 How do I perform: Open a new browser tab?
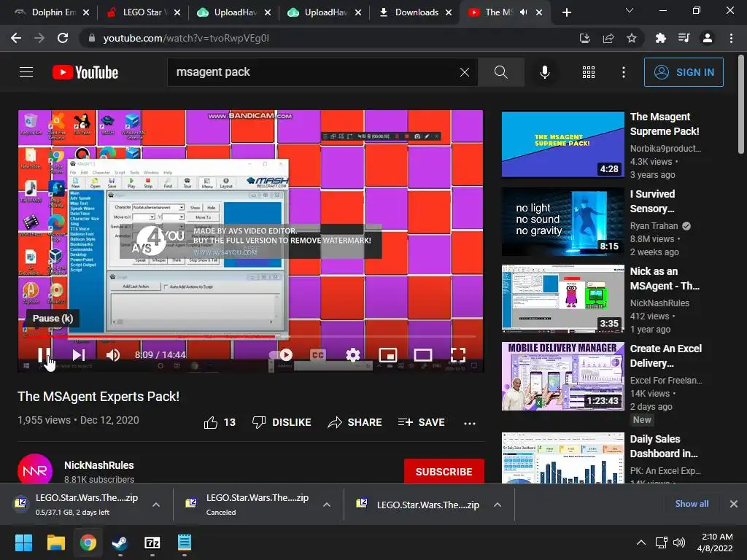click(566, 12)
